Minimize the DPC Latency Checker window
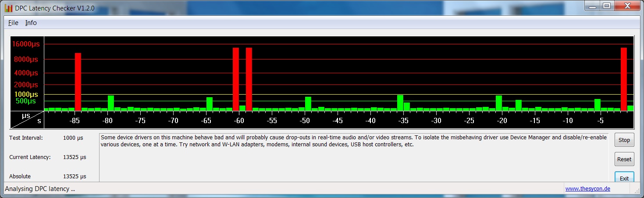The image size is (644, 198). [x=593, y=6]
